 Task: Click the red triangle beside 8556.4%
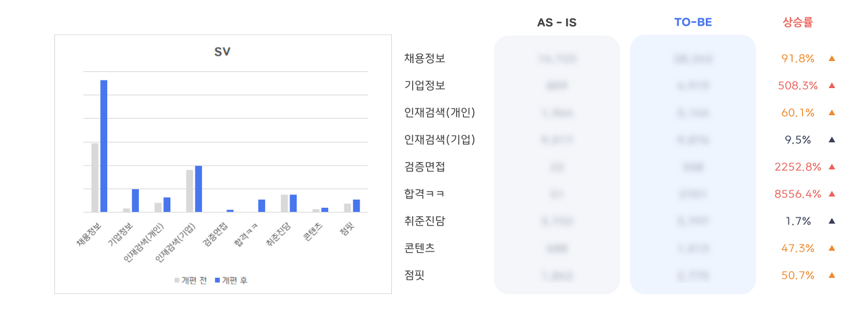(x=831, y=194)
